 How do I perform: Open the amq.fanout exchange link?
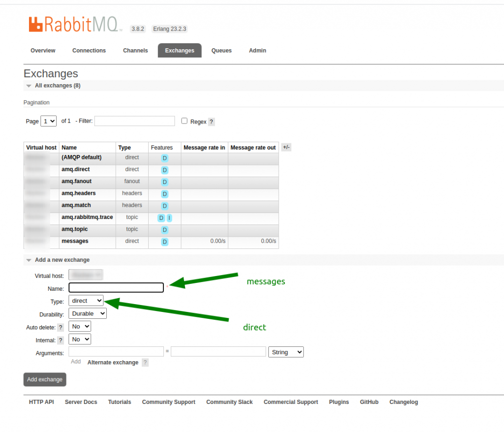(x=76, y=181)
